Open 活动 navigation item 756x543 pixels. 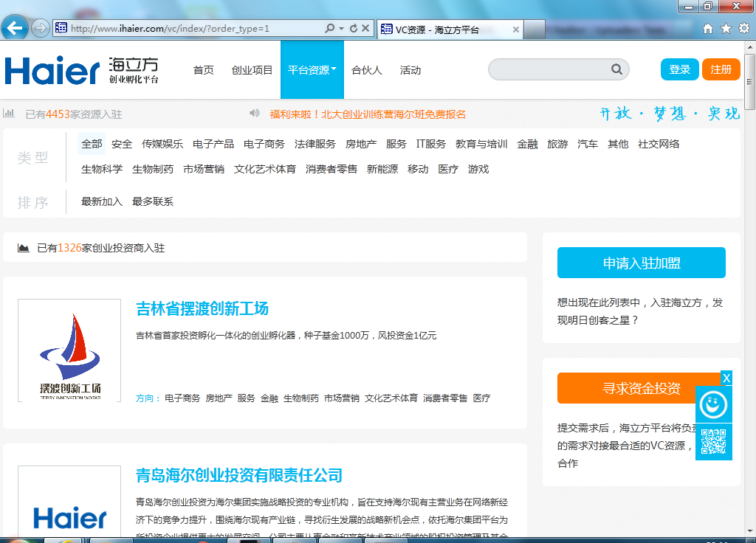coord(410,70)
